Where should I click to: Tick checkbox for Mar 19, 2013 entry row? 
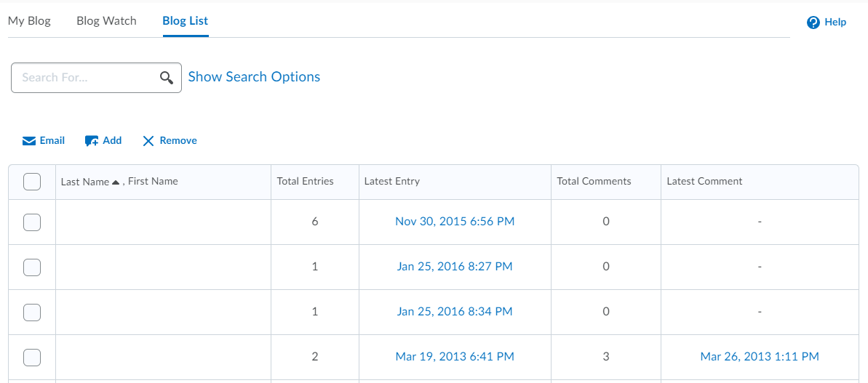[32, 357]
